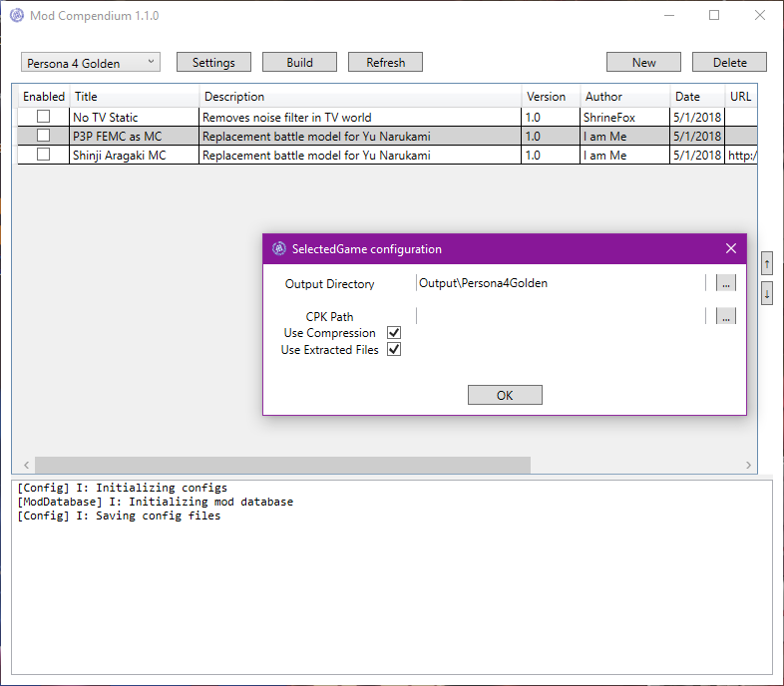Image resolution: width=784 pixels, height=686 pixels.
Task: Click the move mod up arrow button
Action: 766,263
